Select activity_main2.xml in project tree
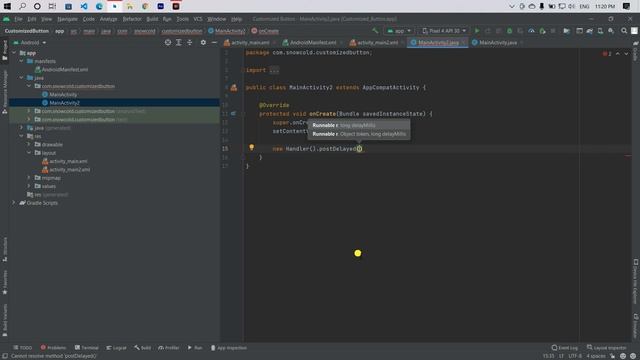The image size is (640, 360). [69, 169]
